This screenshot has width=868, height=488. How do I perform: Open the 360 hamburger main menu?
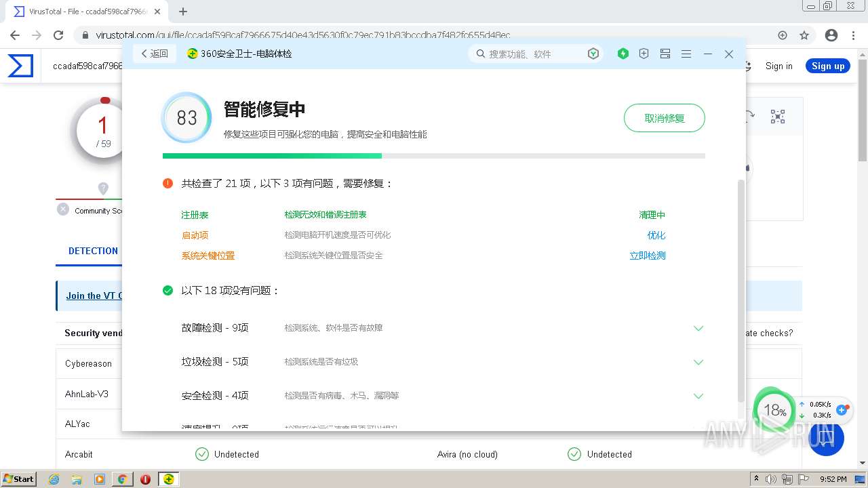686,54
